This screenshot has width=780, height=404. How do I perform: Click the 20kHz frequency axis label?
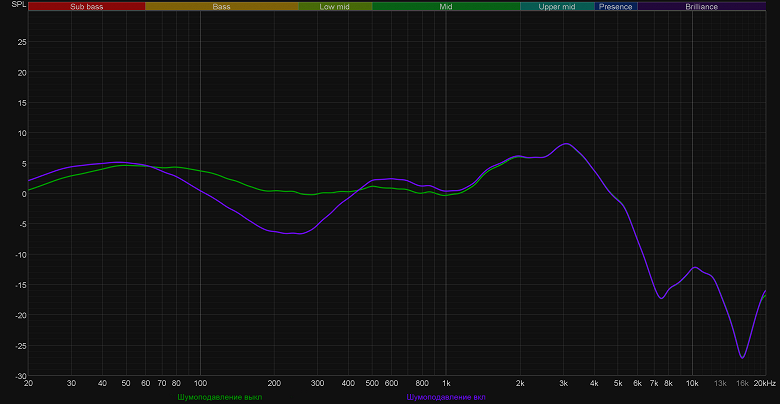tap(765, 383)
